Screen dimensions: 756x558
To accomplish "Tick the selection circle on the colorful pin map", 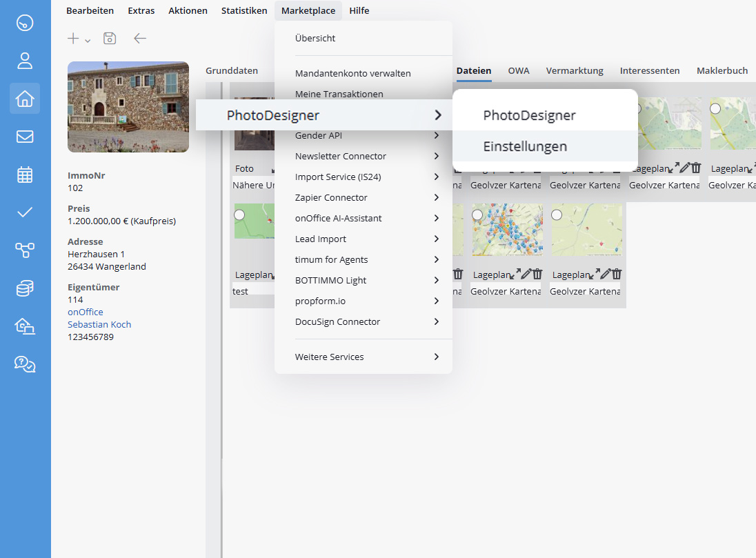I will click(477, 215).
